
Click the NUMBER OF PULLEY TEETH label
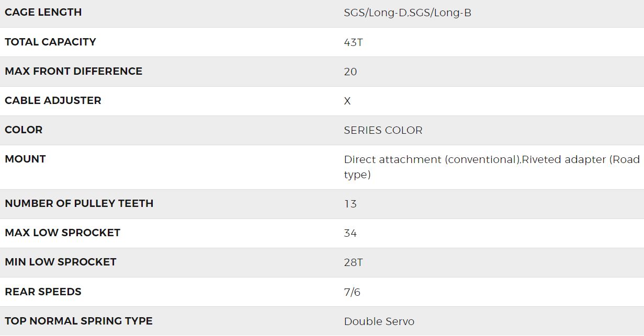[x=79, y=203]
